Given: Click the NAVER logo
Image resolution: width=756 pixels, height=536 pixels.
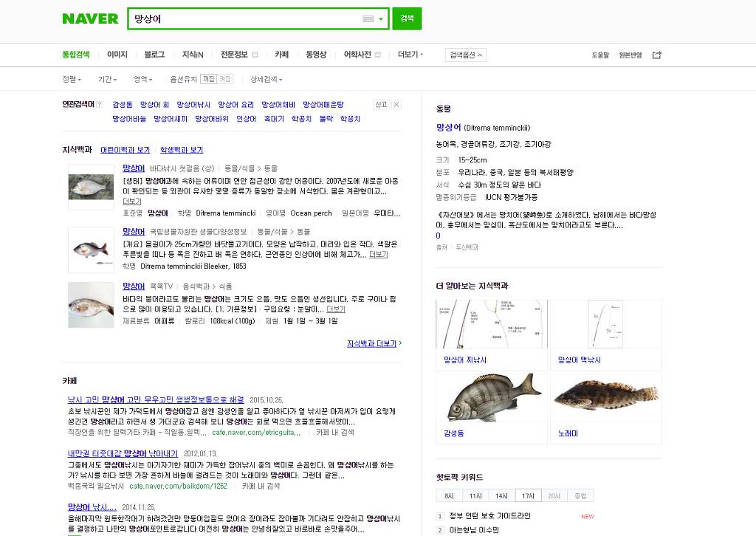Looking at the screenshot, I should (90, 18).
